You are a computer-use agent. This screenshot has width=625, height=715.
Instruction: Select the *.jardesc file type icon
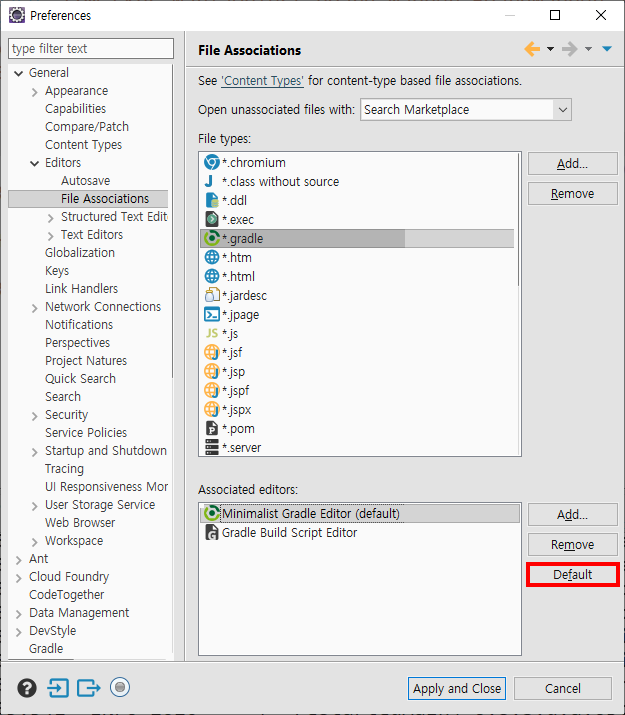[212, 295]
